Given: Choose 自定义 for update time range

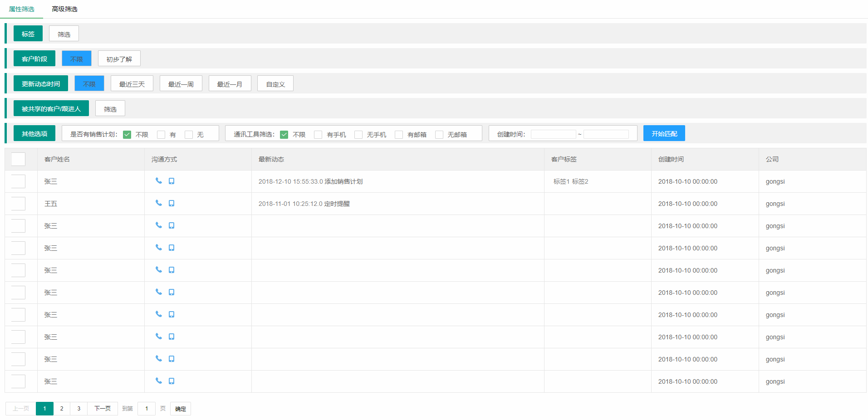Looking at the screenshot, I should [275, 84].
